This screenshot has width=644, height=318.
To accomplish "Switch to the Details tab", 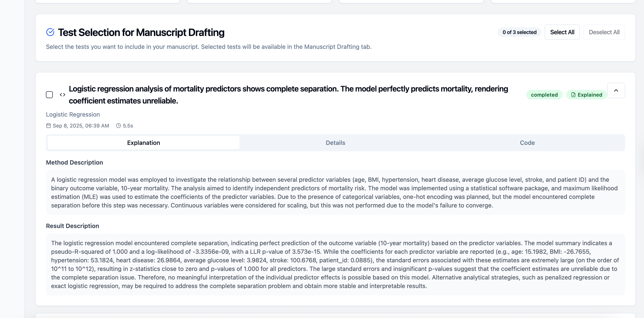I will click(336, 143).
